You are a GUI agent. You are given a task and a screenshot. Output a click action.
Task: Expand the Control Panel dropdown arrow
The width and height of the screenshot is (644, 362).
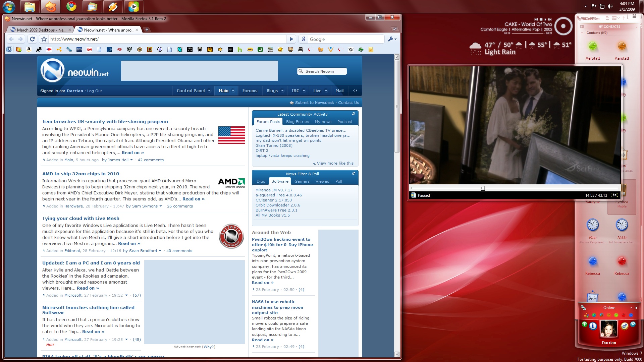[x=209, y=91]
